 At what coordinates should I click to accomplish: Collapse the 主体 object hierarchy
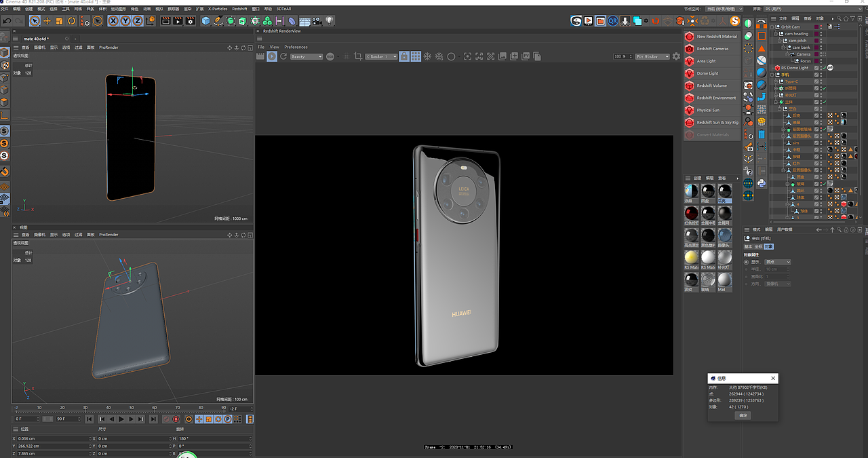[777, 102]
